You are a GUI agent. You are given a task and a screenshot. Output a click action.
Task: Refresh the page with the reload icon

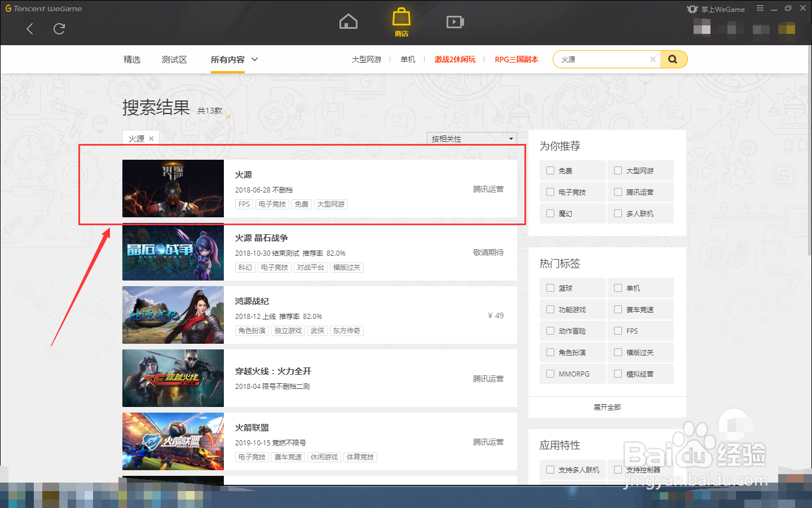(59, 29)
